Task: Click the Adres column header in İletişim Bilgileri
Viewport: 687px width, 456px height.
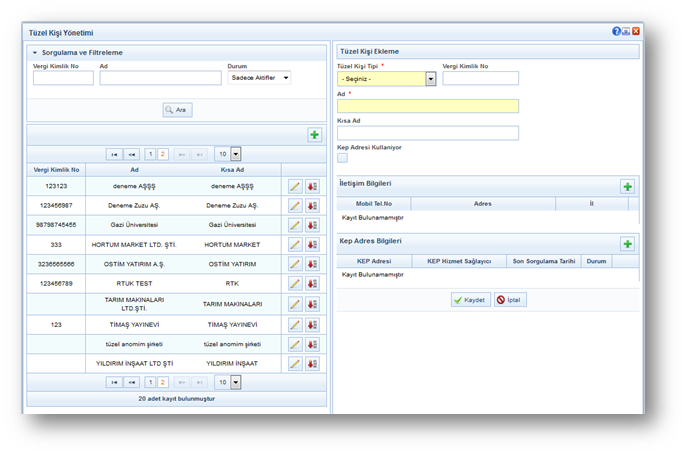Action: (483, 204)
